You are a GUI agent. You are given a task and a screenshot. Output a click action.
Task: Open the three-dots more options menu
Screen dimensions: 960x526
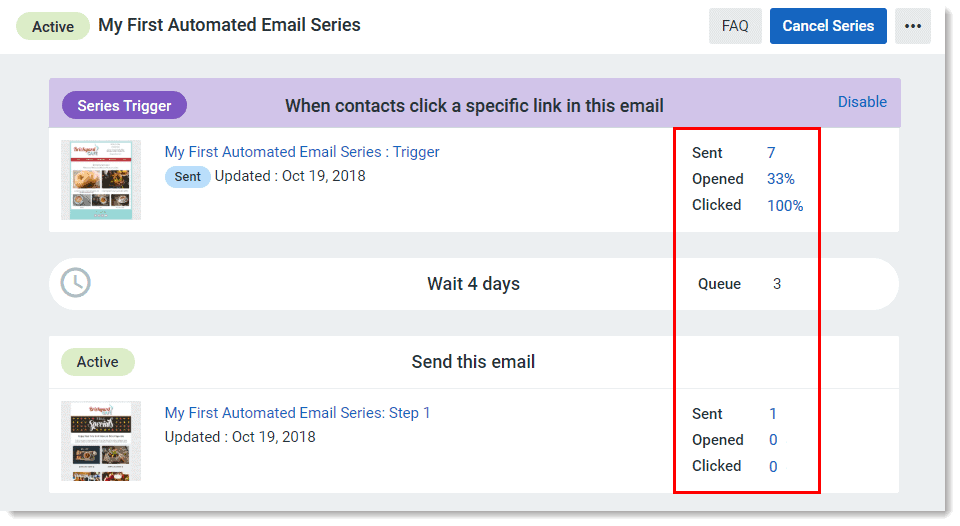pos(912,26)
